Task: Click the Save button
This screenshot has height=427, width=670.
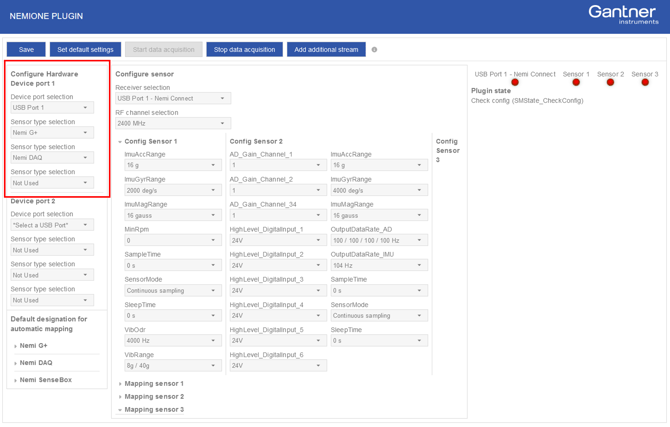Action: [x=26, y=50]
